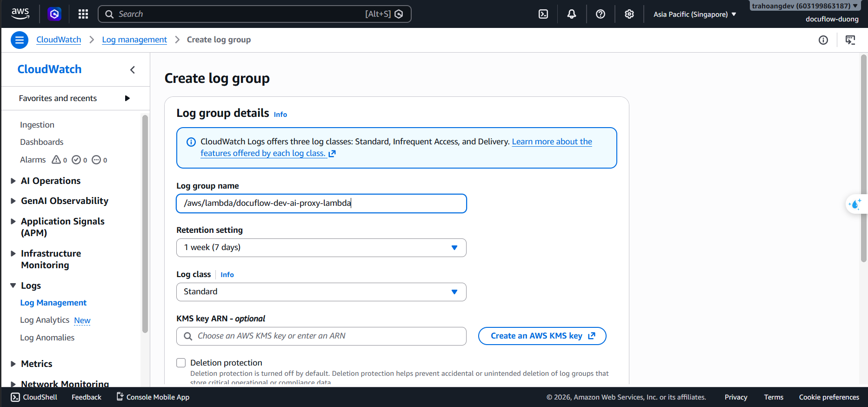The height and width of the screenshot is (407, 868).
Task: Launch CloudShell from the top bar icon
Action: pos(543,14)
